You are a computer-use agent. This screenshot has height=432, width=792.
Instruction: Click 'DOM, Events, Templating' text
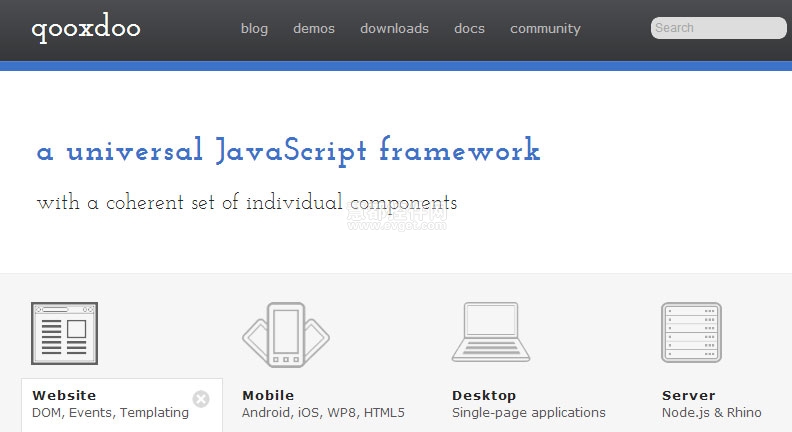pyautogui.click(x=110, y=413)
